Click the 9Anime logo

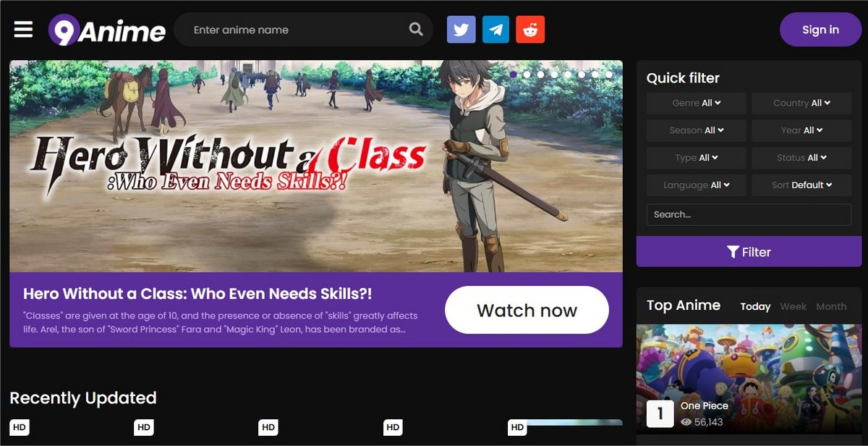pyautogui.click(x=107, y=29)
